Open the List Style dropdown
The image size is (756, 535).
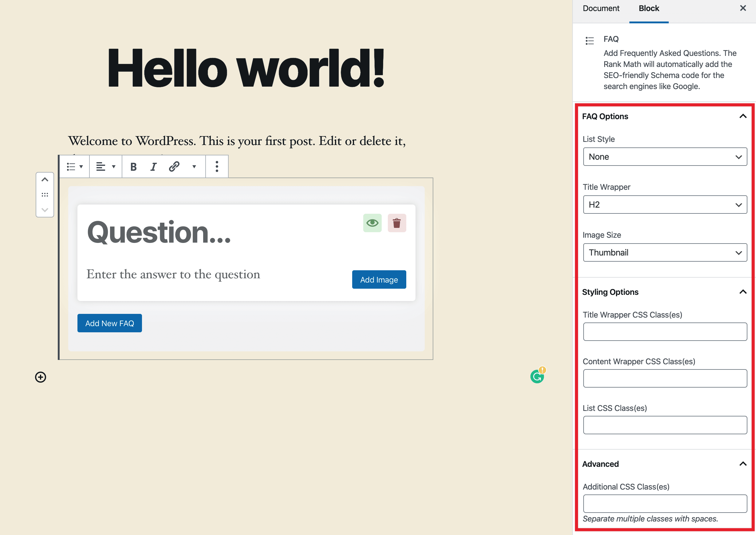665,157
